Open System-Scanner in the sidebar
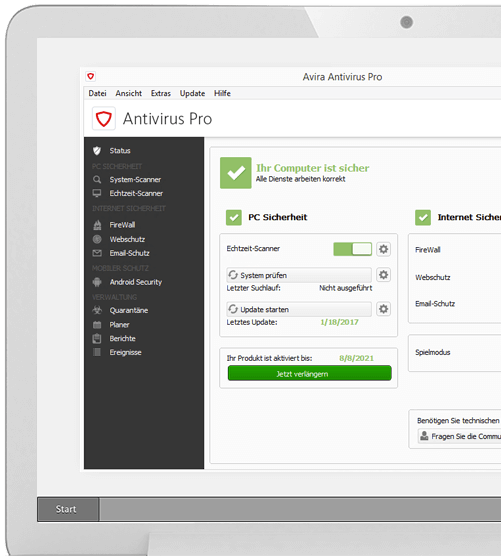 [135, 179]
